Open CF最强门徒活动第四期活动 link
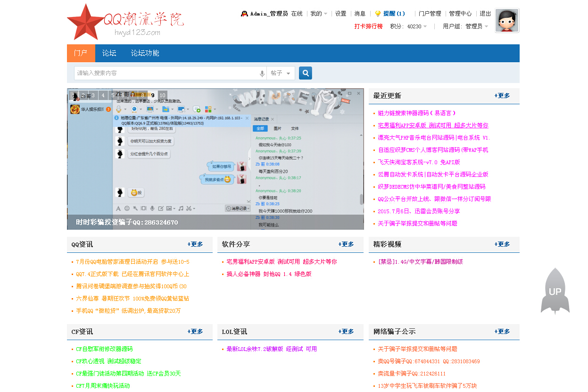 click(128, 374)
